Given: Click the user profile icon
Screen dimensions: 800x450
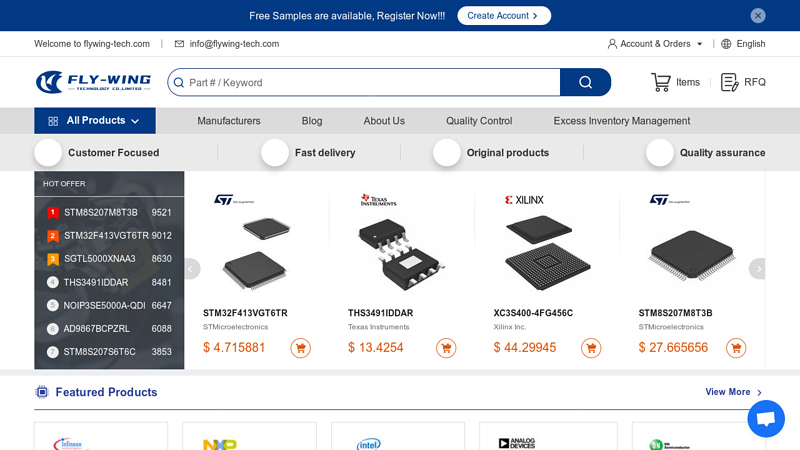Looking at the screenshot, I should coord(612,44).
